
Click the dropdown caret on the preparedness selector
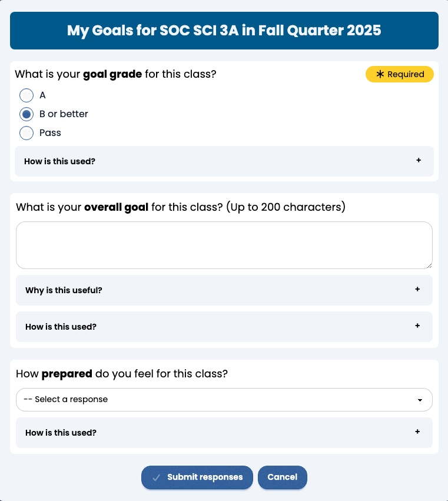click(421, 400)
